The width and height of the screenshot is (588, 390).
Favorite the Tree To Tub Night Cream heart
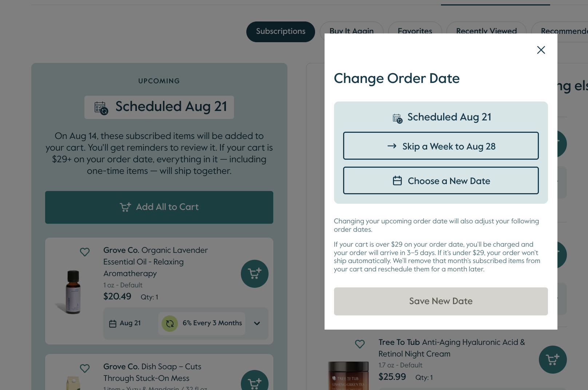[x=360, y=344]
